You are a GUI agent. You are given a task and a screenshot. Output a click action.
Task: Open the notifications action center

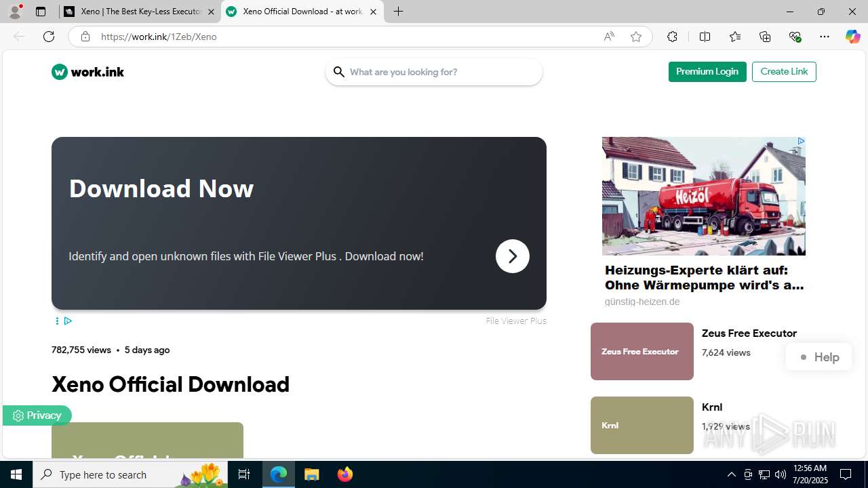tap(846, 474)
